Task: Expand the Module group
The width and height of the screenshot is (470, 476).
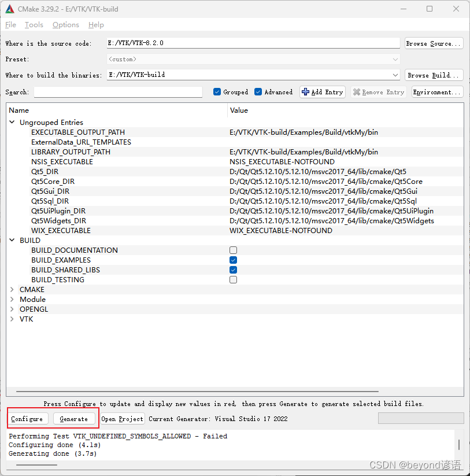Action: (x=12, y=300)
